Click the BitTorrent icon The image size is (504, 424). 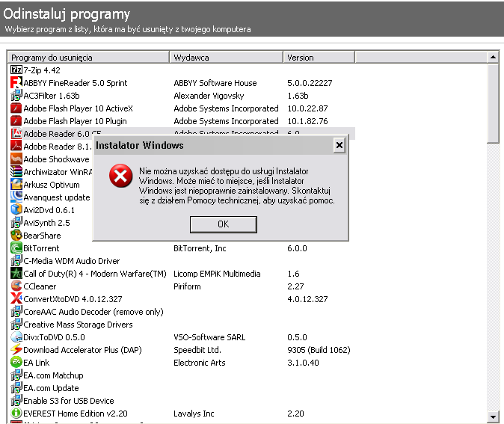[x=16, y=248]
